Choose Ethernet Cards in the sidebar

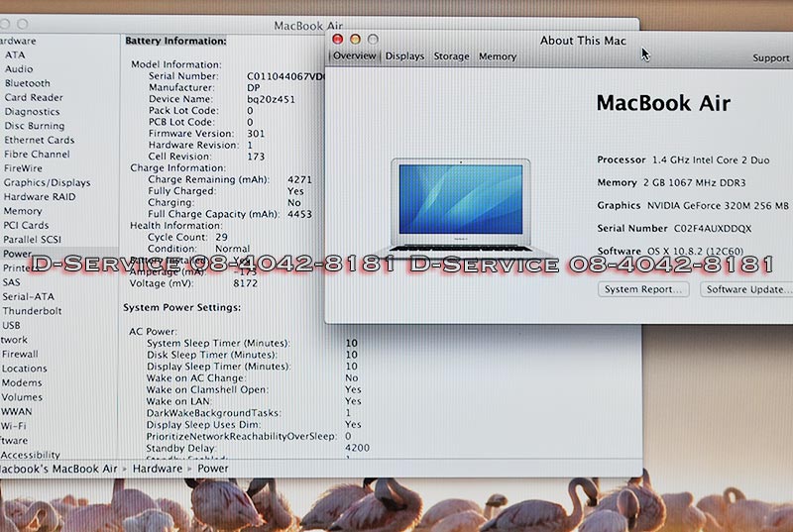[x=39, y=140]
